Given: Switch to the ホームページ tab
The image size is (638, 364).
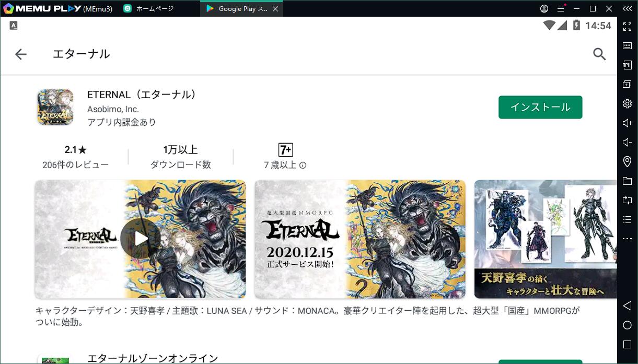Looking at the screenshot, I should pos(154,9).
